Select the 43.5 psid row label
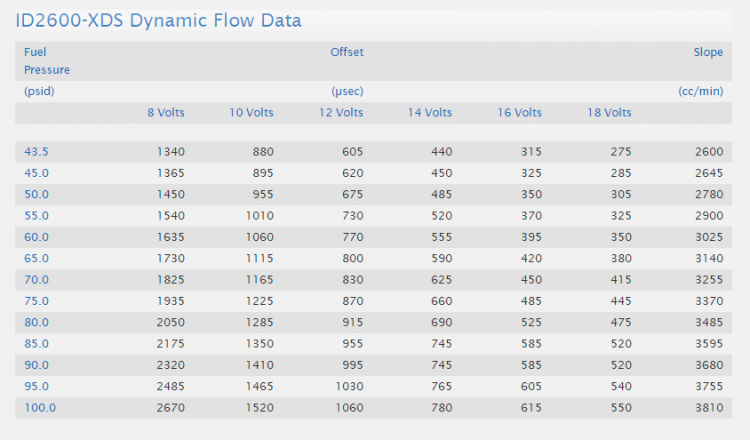The width and height of the screenshot is (750, 440). tap(36, 152)
